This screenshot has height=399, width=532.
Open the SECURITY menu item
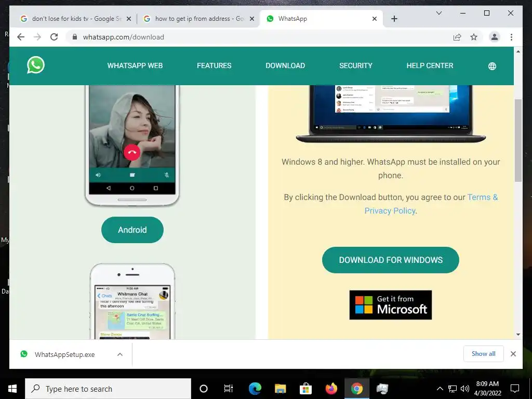click(x=355, y=66)
